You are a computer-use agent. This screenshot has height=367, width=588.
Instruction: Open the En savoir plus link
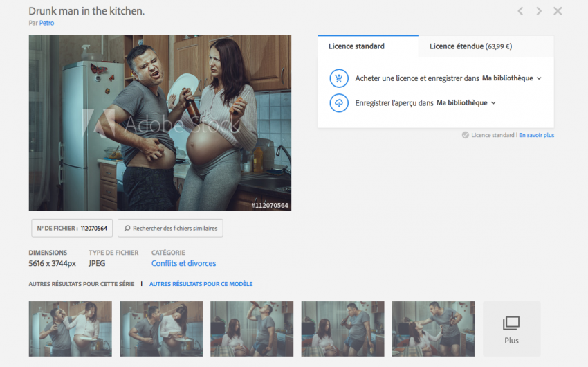coord(536,135)
